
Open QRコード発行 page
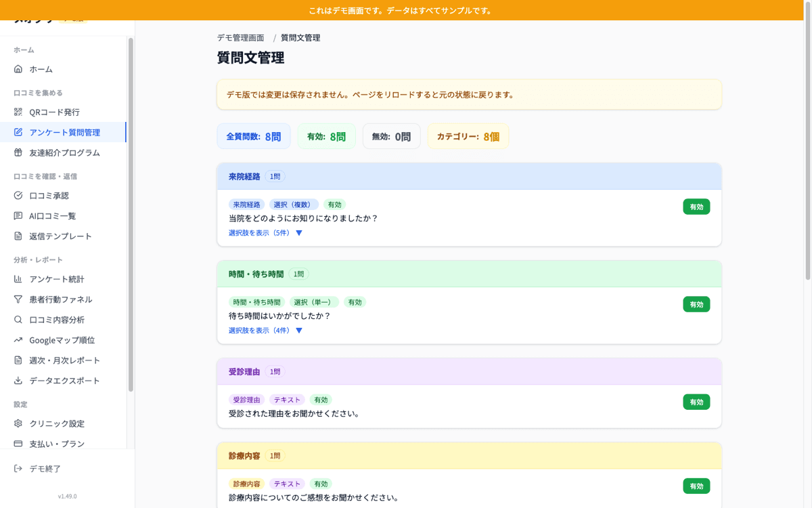point(63,112)
